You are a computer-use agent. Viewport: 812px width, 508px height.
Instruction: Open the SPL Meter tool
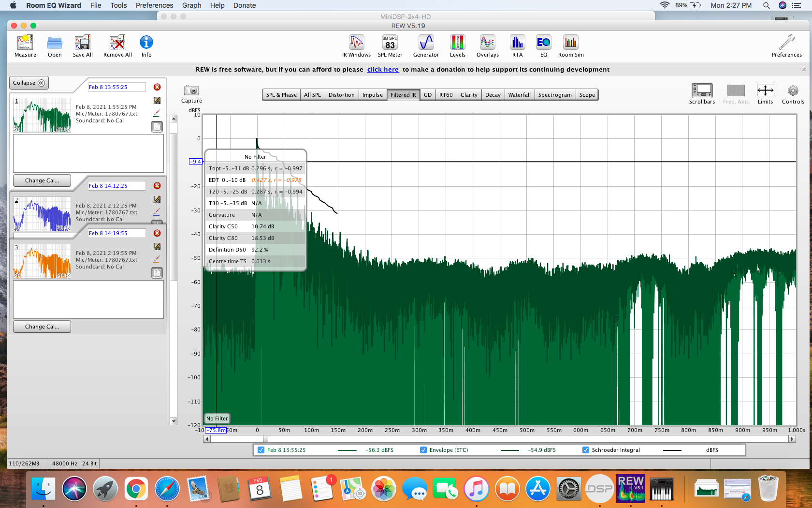390,46
